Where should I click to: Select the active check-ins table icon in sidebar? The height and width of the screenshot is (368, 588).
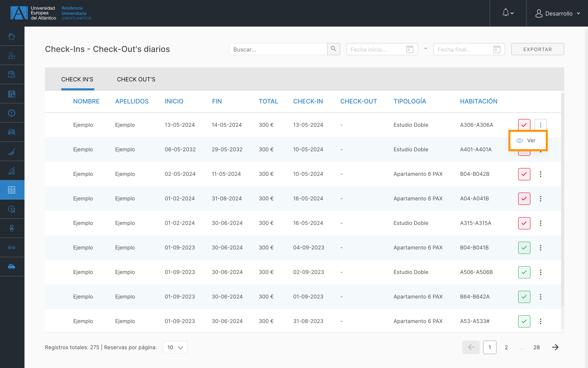(x=12, y=190)
